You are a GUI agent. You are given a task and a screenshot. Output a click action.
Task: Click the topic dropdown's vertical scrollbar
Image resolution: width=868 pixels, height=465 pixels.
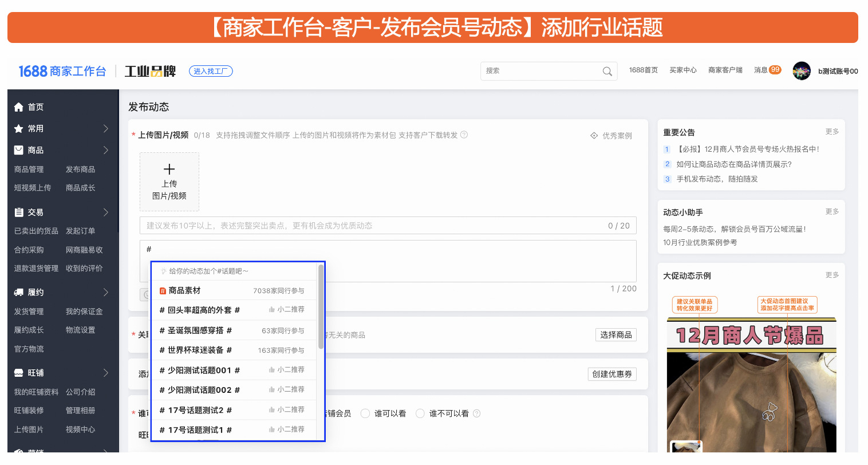(x=321, y=306)
